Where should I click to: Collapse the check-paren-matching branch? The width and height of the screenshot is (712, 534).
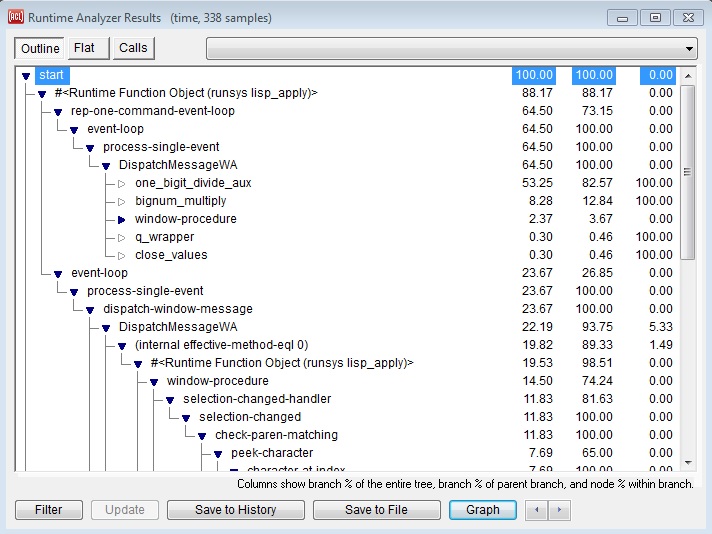[202, 435]
